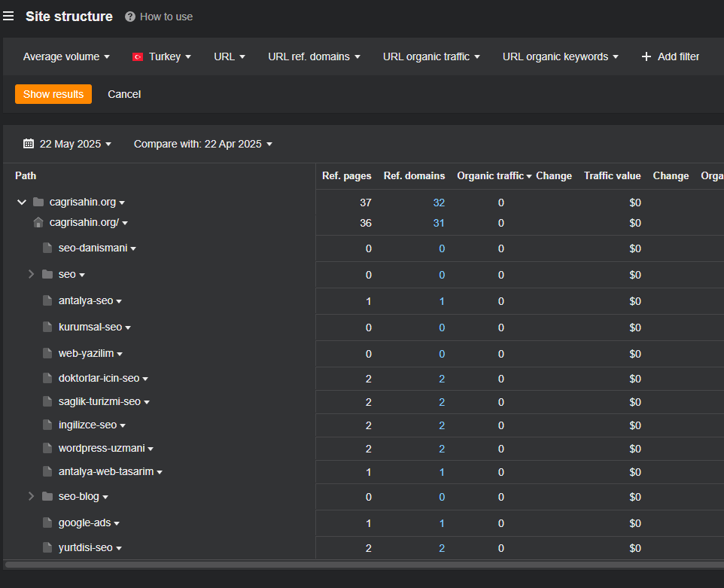The width and height of the screenshot is (724, 588).
Task: Open the wordpress-uzmani path menu
Action: [x=151, y=449]
